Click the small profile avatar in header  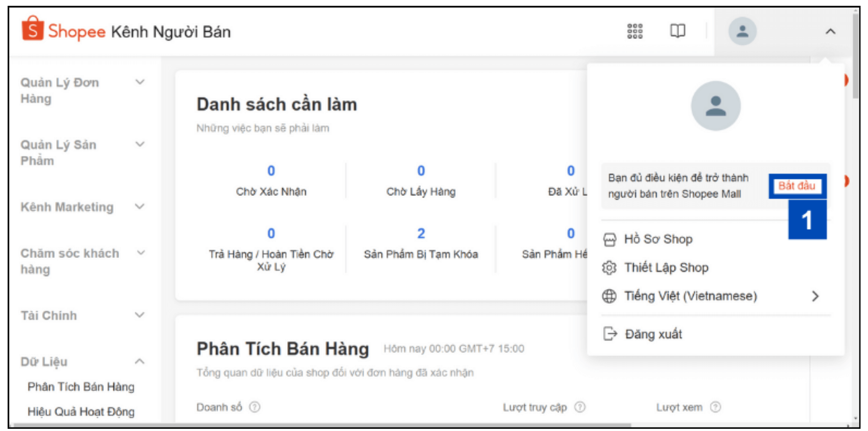point(742,31)
